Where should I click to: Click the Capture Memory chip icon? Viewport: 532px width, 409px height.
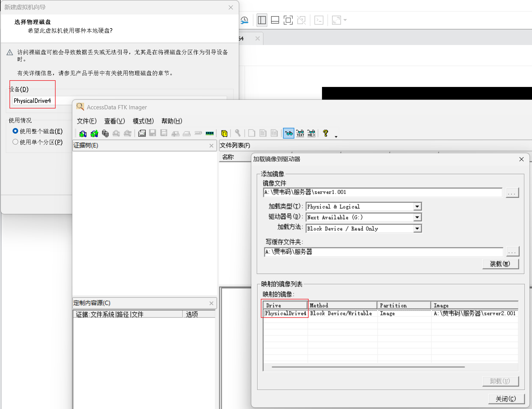[x=209, y=133]
